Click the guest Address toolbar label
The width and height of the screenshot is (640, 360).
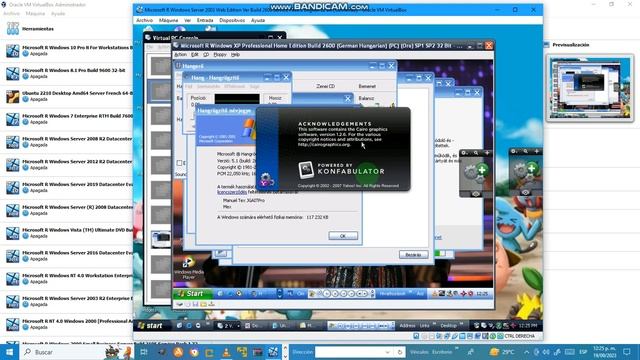point(407,325)
